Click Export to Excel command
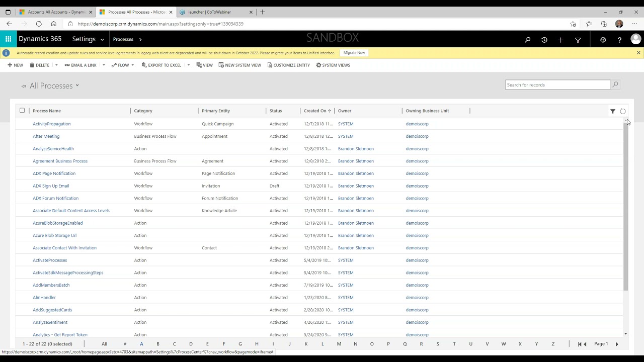644x362 pixels. click(161, 65)
